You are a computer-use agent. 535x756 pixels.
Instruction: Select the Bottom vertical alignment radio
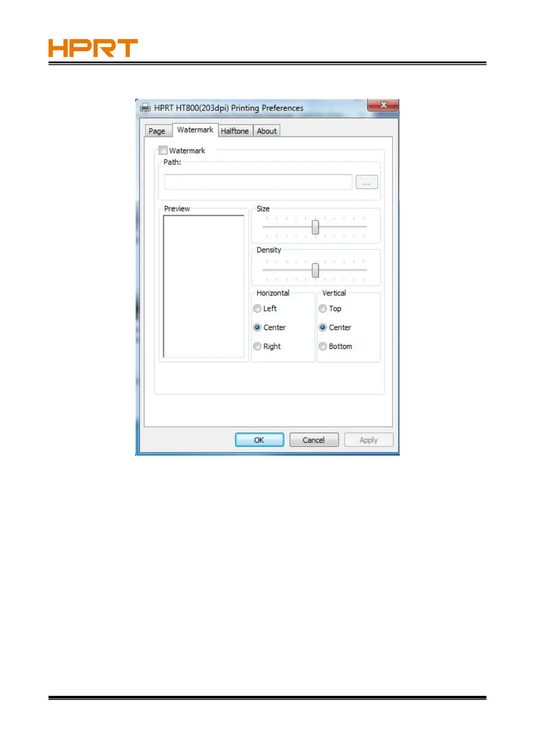[x=323, y=346]
